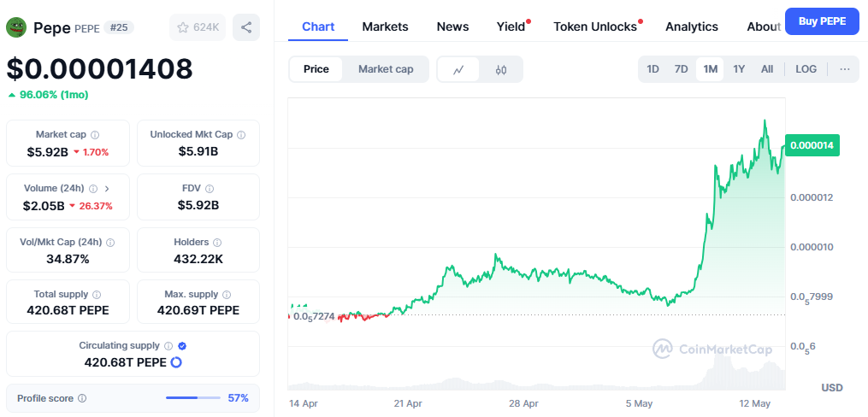Set chart range to 1M

coord(711,69)
